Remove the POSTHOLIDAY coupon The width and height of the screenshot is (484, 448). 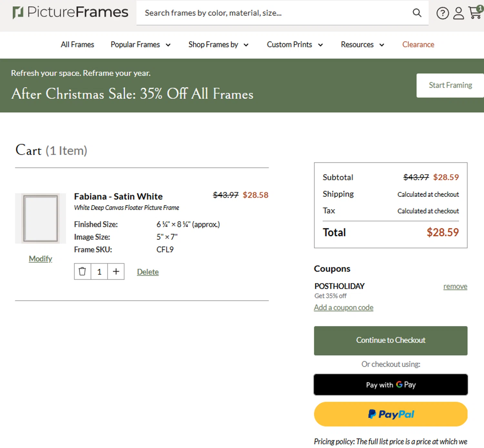point(455,286)
